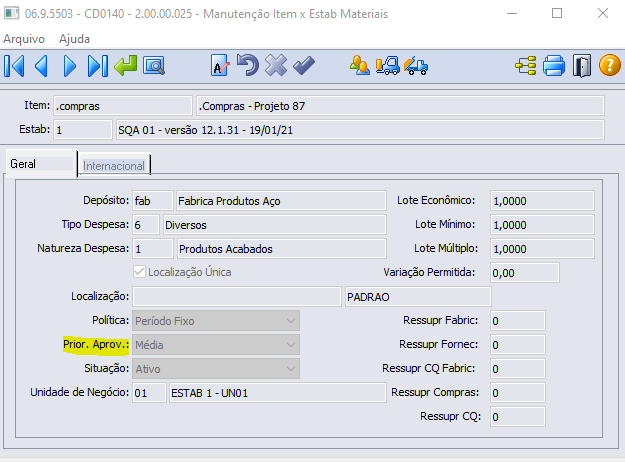Screen dimensions: 625x462
Task: Open the Ajuda menu
Action: (74, 39)
